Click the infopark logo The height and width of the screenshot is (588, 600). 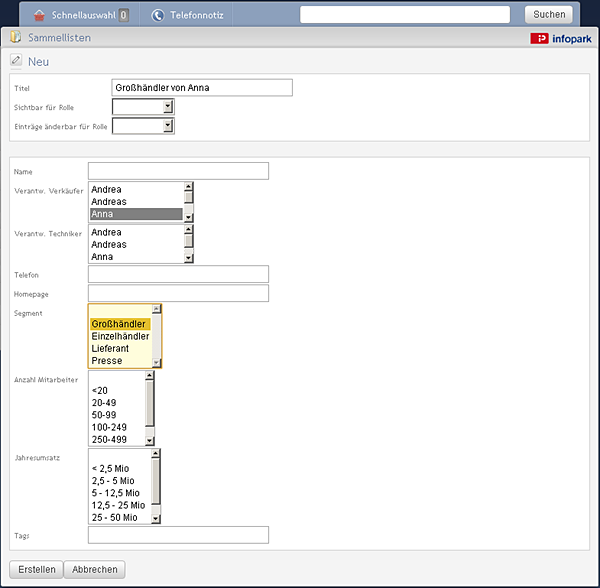pyautogui.click(x=561, y=39)
